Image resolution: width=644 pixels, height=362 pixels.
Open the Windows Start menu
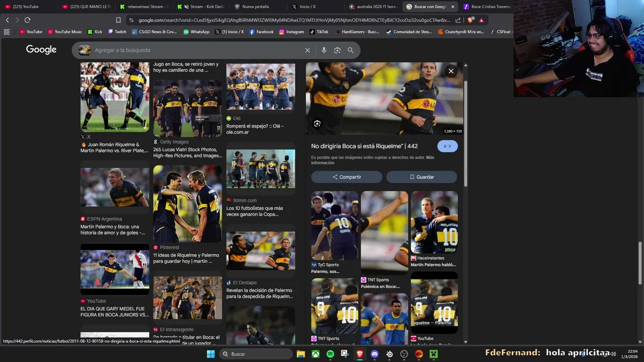coord(210,354)
